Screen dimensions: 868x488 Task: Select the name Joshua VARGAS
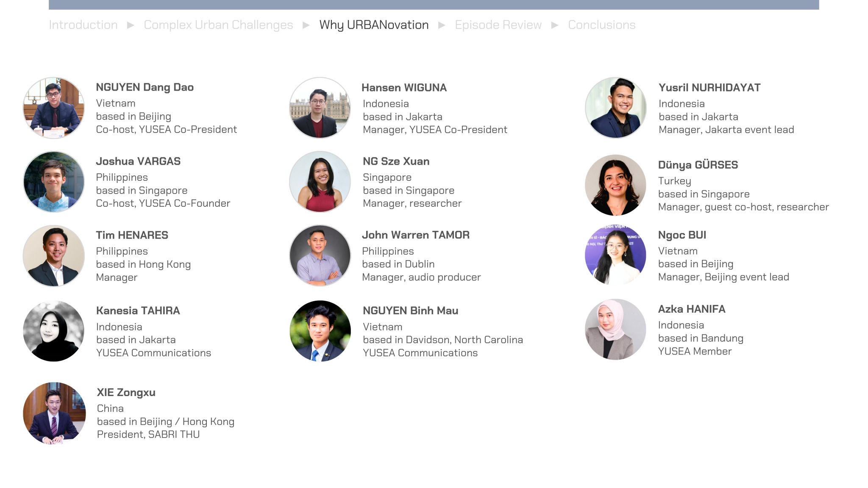(x=138, y=161)
